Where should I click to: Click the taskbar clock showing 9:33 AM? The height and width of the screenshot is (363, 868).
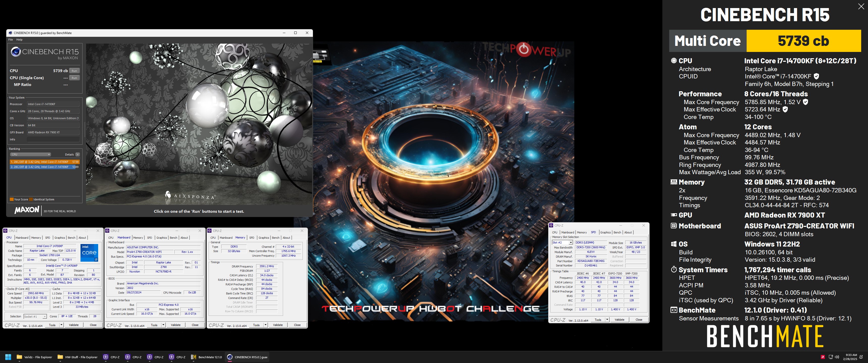pos(850,357)
